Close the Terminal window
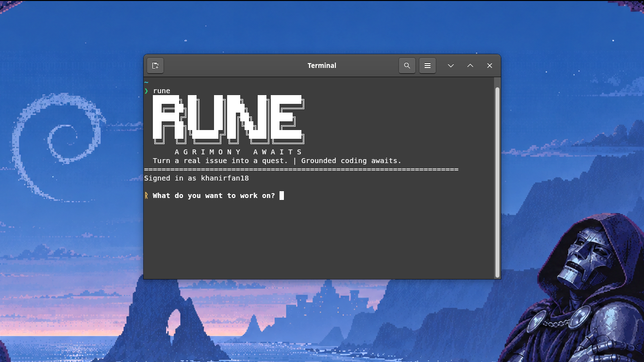The height and width of the screenshot is (362, 644). (x=490, y=66)
